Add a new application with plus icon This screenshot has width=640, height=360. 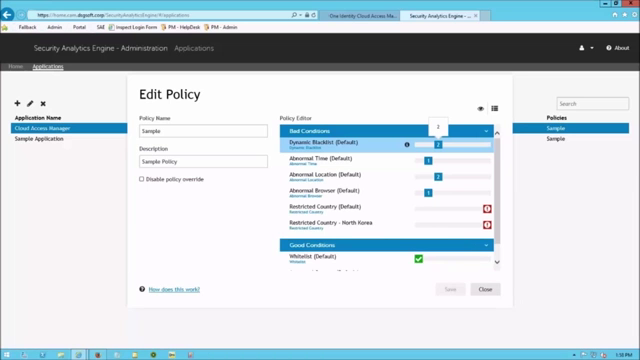click(17, 103)
